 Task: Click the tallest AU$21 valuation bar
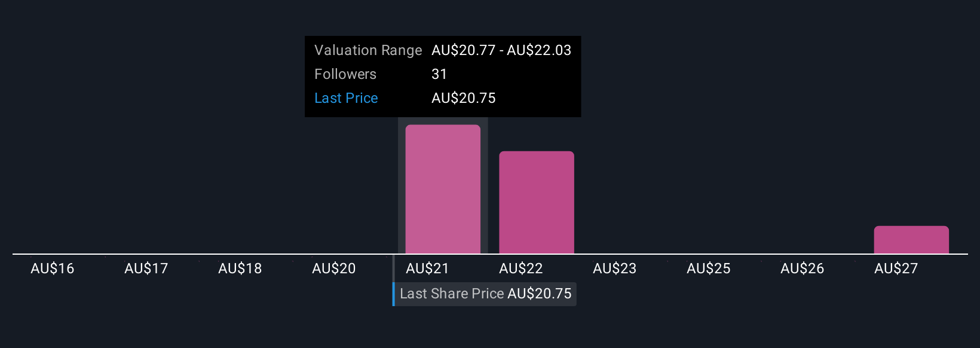(443, 190)
